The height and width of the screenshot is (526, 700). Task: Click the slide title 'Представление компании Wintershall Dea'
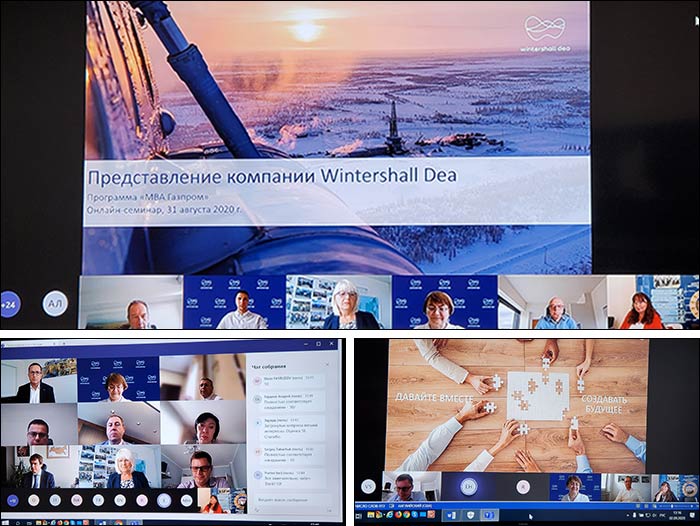point(272,176)
